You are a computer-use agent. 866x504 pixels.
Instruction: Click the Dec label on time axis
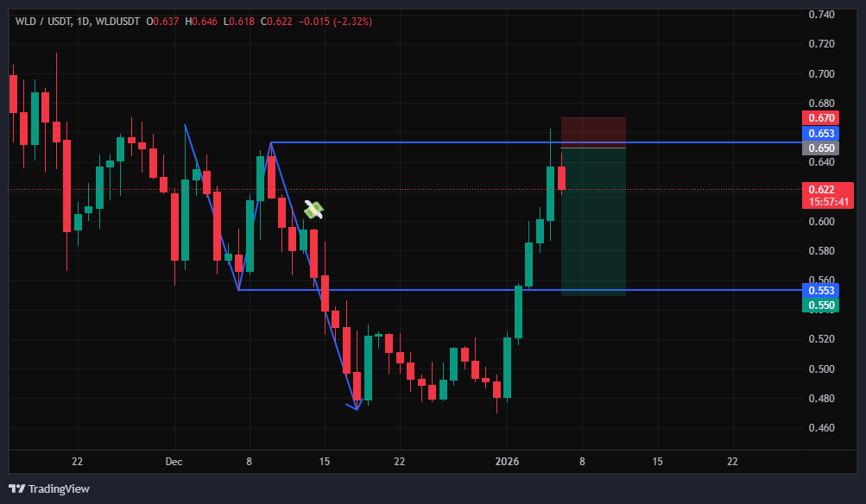[x=174, y=463]
